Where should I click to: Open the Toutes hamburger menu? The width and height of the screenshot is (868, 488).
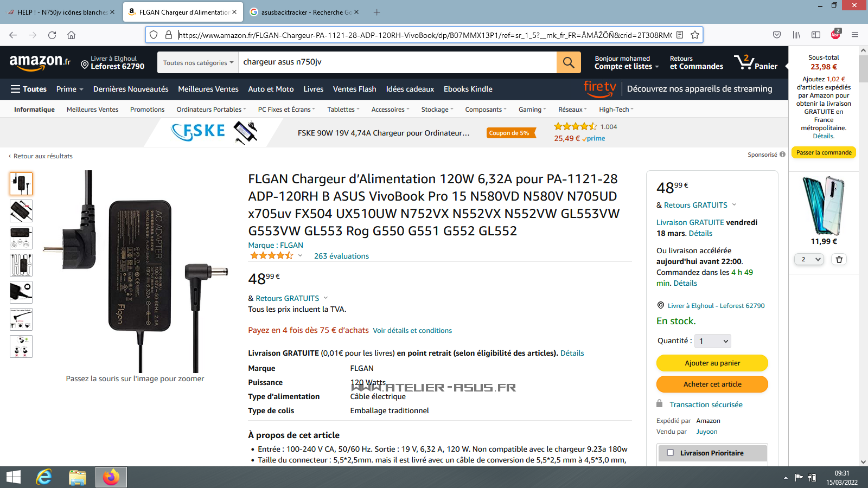point(29,89)
